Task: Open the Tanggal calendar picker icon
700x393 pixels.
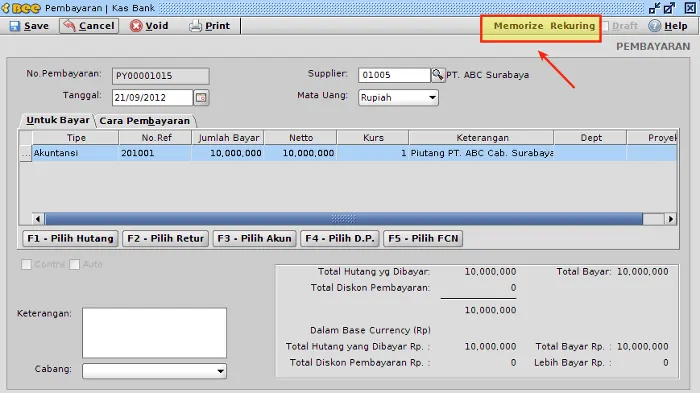Action: point(201,97)
